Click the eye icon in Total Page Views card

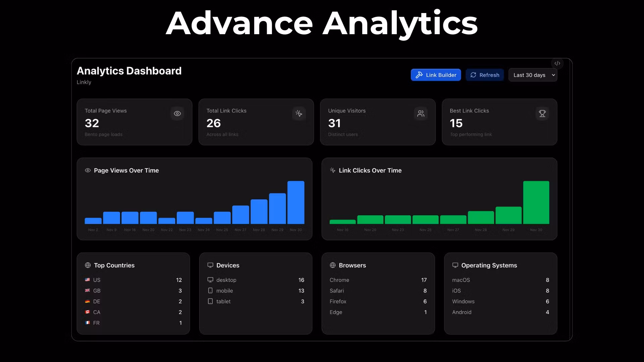[x=177, y=114]
